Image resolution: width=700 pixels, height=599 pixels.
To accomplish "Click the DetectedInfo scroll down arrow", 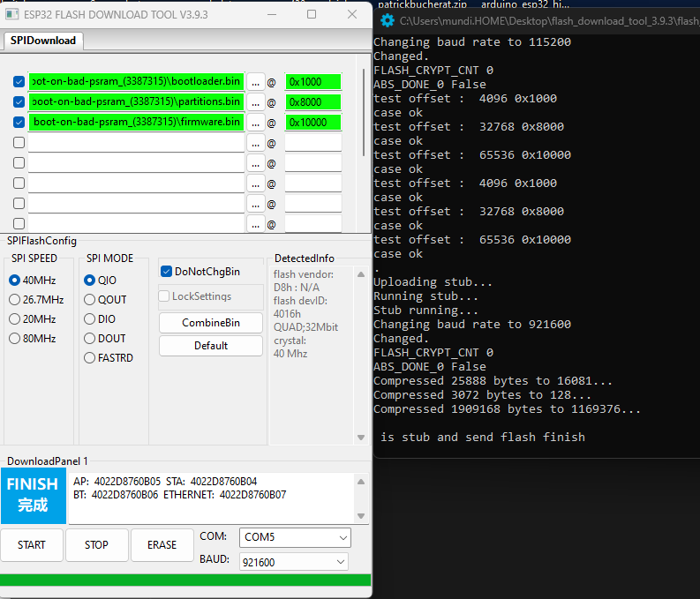I will pos(361,438).
